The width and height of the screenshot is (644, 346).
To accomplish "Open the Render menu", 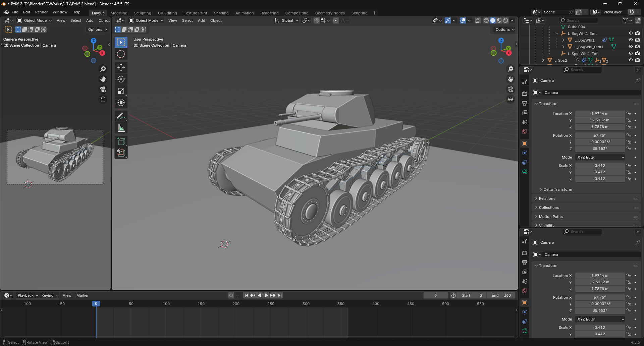I will (41, 12).
